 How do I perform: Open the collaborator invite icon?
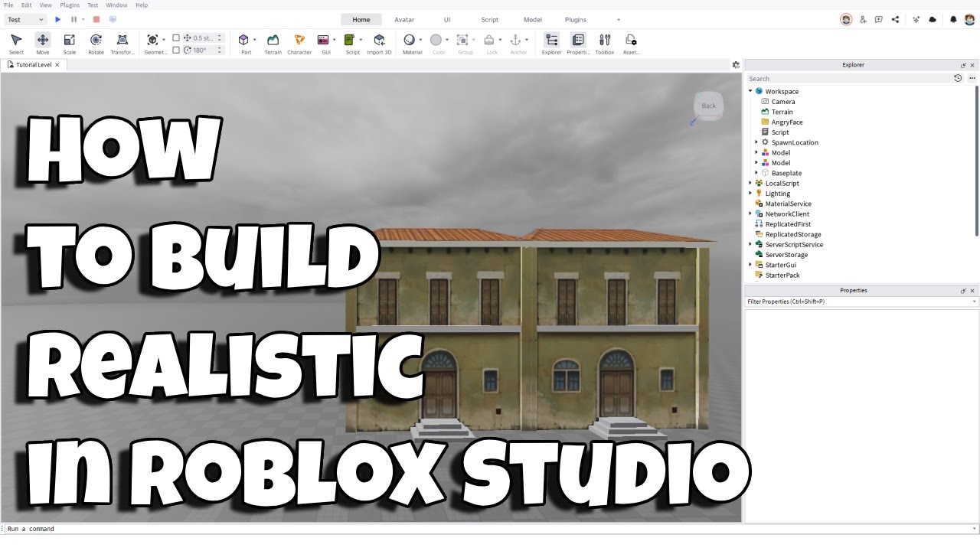pyautogui.click(x=863, y=19)
